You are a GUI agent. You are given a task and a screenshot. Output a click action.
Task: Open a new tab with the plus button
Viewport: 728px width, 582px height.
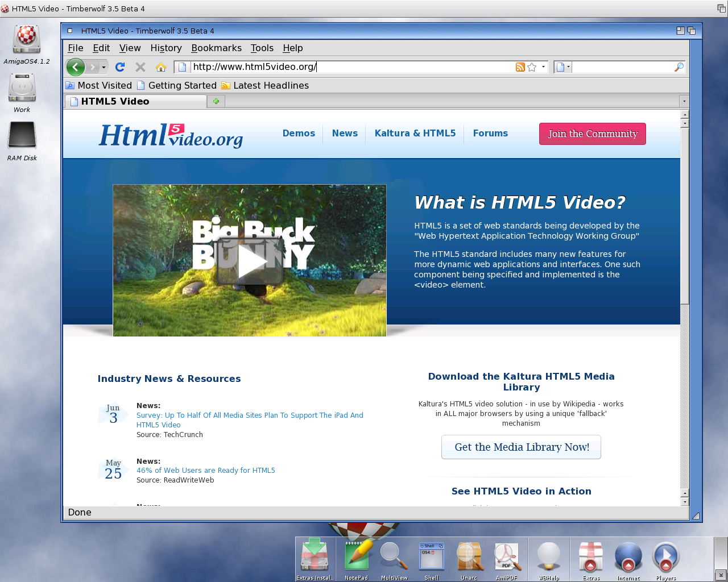click(216, 101)
